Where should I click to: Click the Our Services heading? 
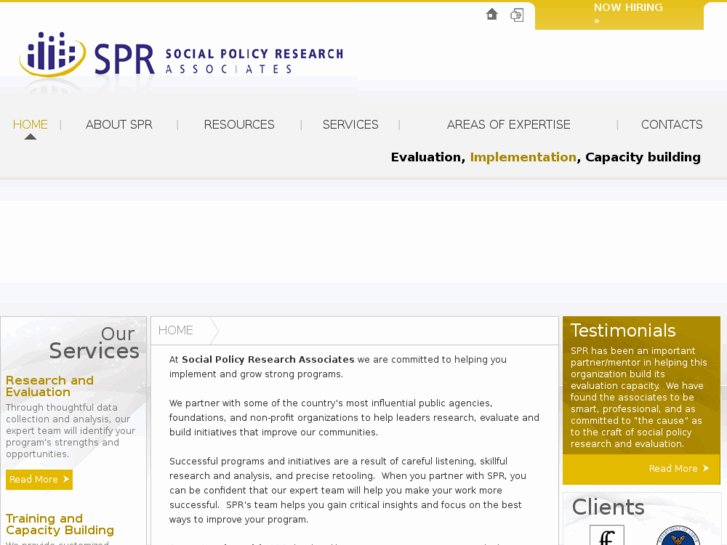[94, 343]
